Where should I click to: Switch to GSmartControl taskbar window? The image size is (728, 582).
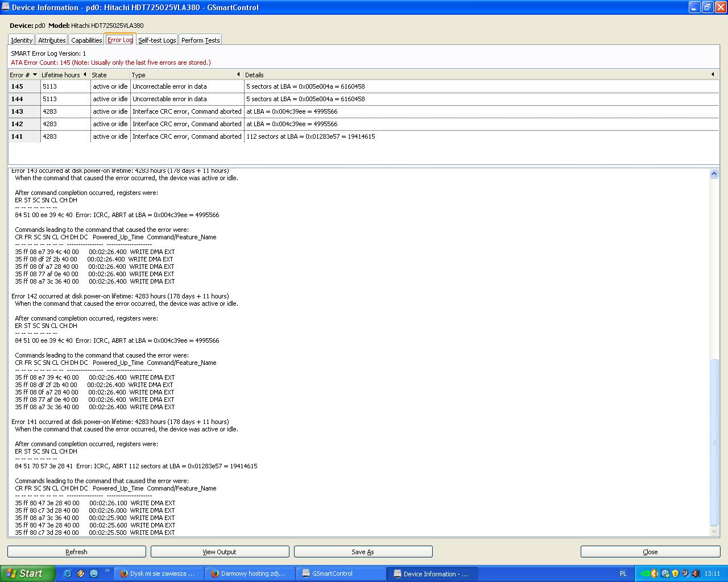(341, 573)
